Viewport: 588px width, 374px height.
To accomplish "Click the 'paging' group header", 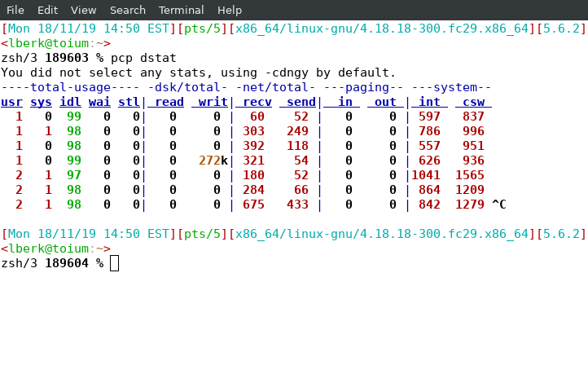I will [363, 87].
